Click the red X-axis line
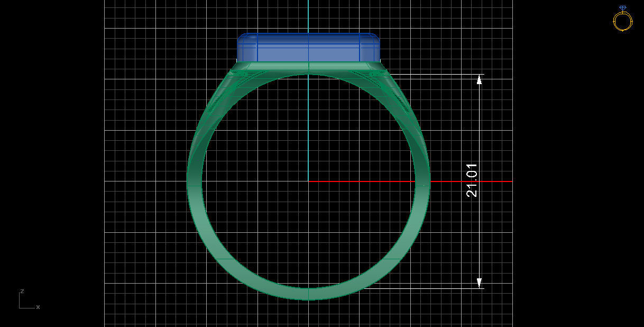The height and width of the screenshot is (327, 644). point(410,181)
